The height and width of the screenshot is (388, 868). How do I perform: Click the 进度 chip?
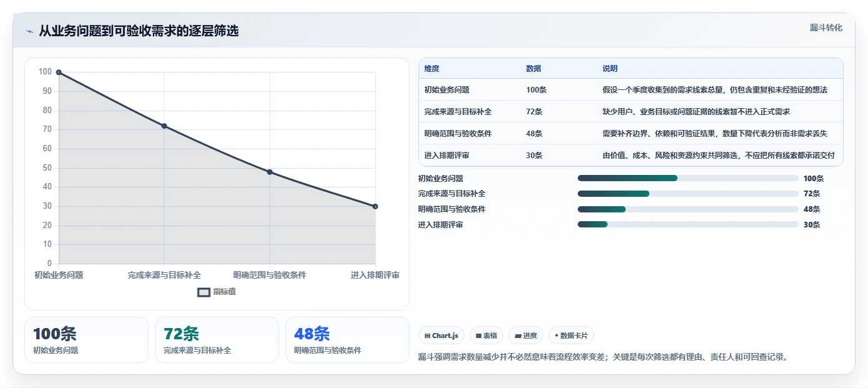526,336
